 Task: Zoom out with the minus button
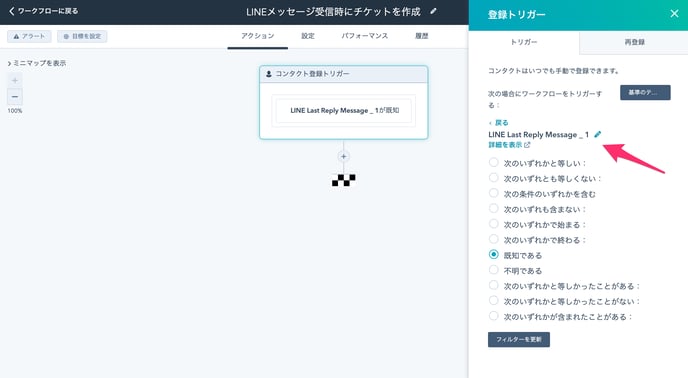(x=15, y=97)
